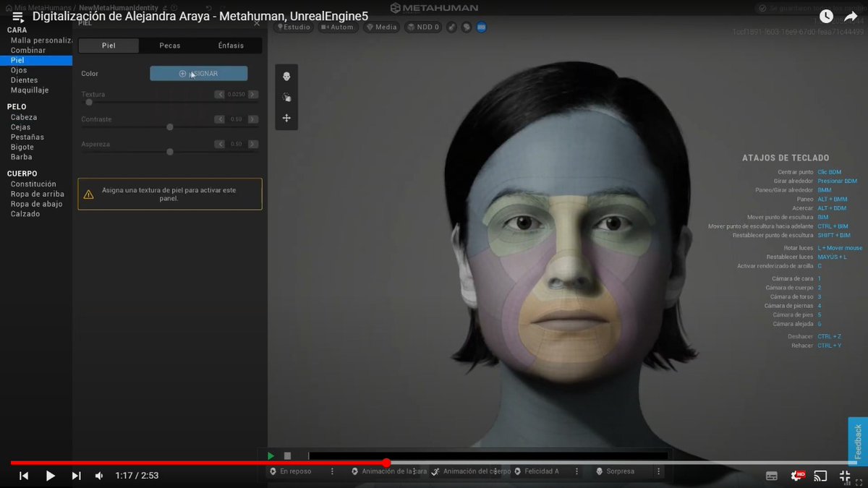
Task: Toggle the round head-overlay viewport icon
Action: 467,27
